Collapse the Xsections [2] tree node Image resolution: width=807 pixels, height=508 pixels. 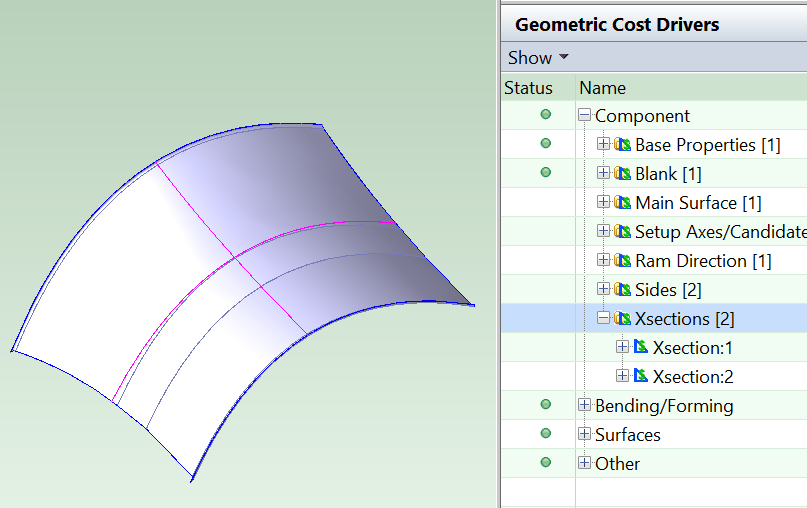pyautogui.click(x=603, y=319)
